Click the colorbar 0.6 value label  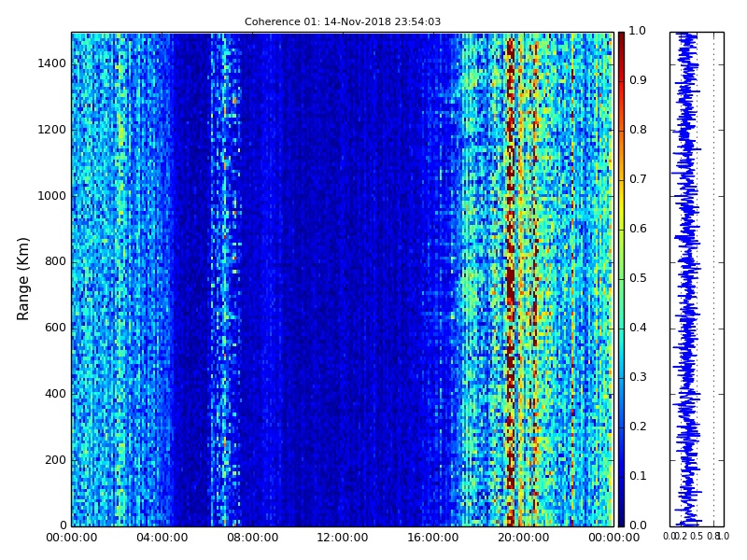pos(638,229)
